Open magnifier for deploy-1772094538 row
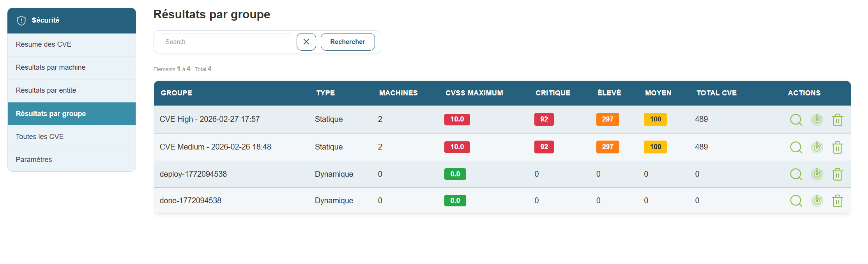The image size is (868, 264). click(x=796, y=174)
